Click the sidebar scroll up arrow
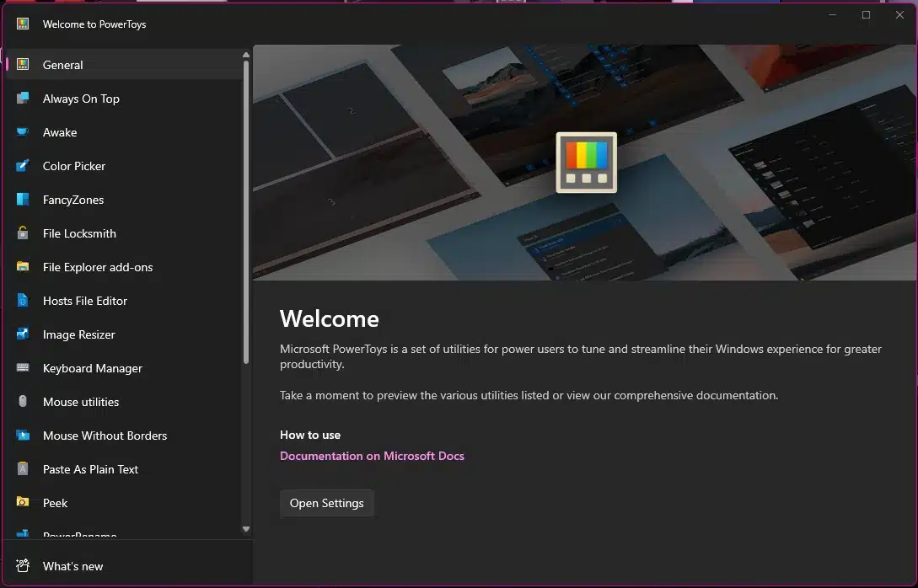The width and height of the screenshot is (918, 588). click(246, 56)
